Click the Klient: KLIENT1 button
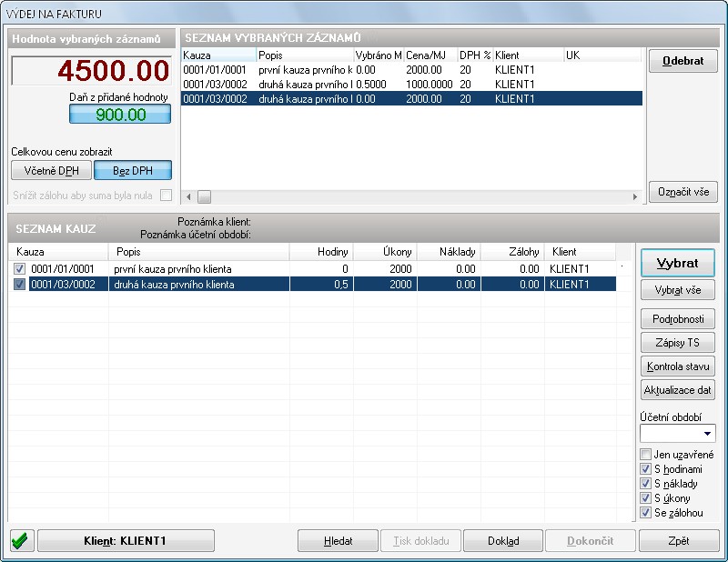This screenshot has width=728, height=562. [x=126, y=541]
